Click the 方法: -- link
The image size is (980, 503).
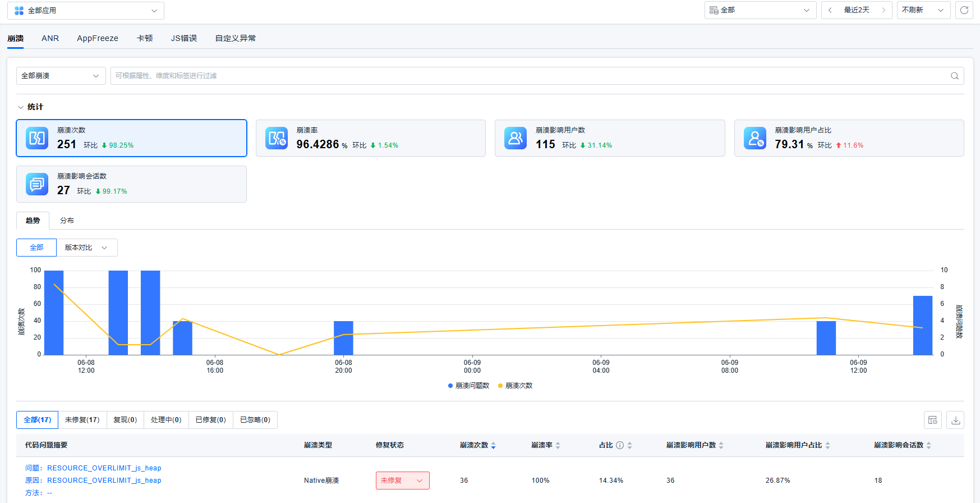[39, 493]
